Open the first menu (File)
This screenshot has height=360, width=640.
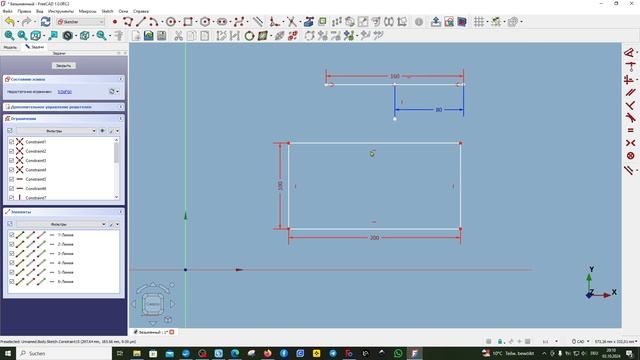point(7,11)
